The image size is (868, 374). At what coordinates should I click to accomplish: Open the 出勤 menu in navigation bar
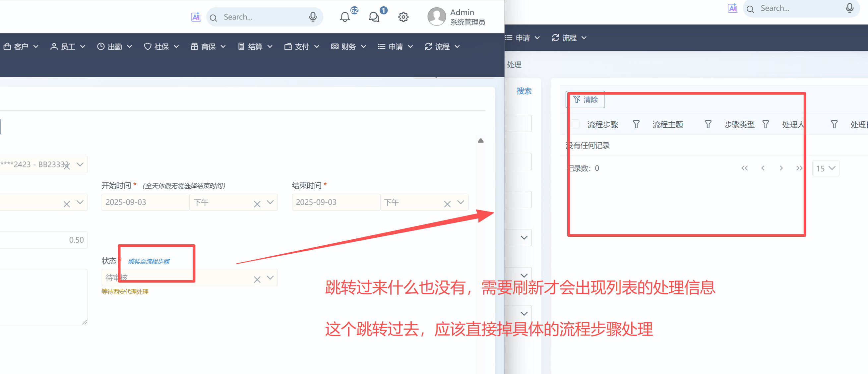point(115,46)
